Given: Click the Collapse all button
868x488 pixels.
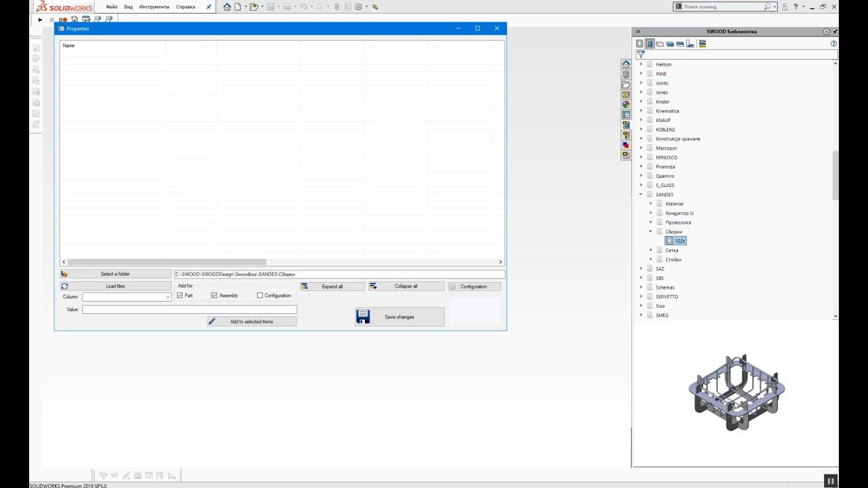Looking at the screenshot, I should coord(406,286).
